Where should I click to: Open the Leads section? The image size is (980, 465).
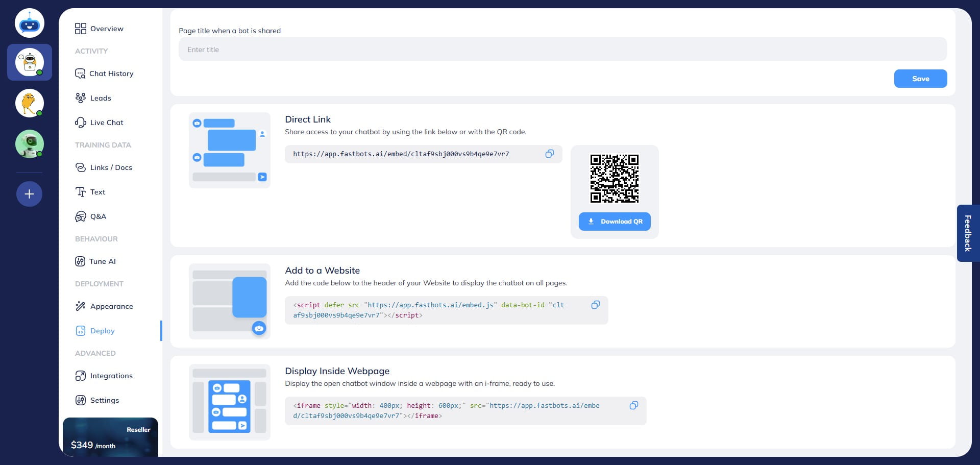(x=100, y=98)
